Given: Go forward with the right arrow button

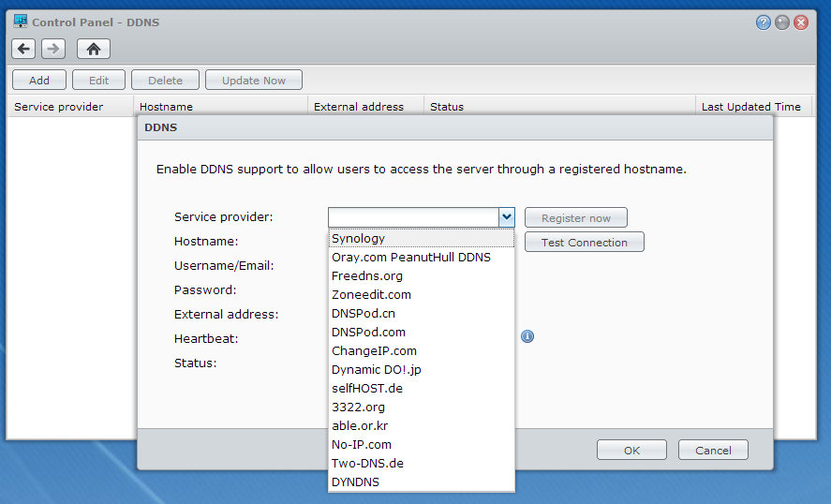Looking at the screenshot, I should tap(53, 49).
